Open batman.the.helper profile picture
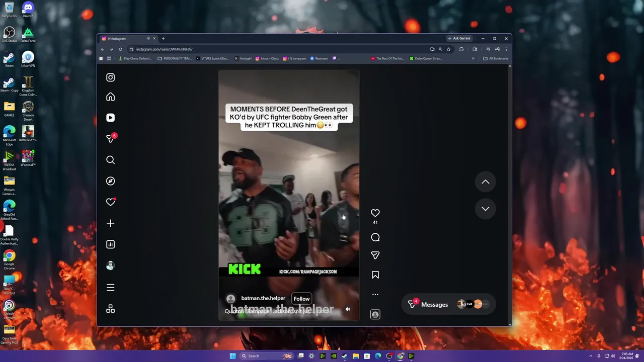Viewport: 644px width, 362px height. pyautogui.click(x=231, y=299)
